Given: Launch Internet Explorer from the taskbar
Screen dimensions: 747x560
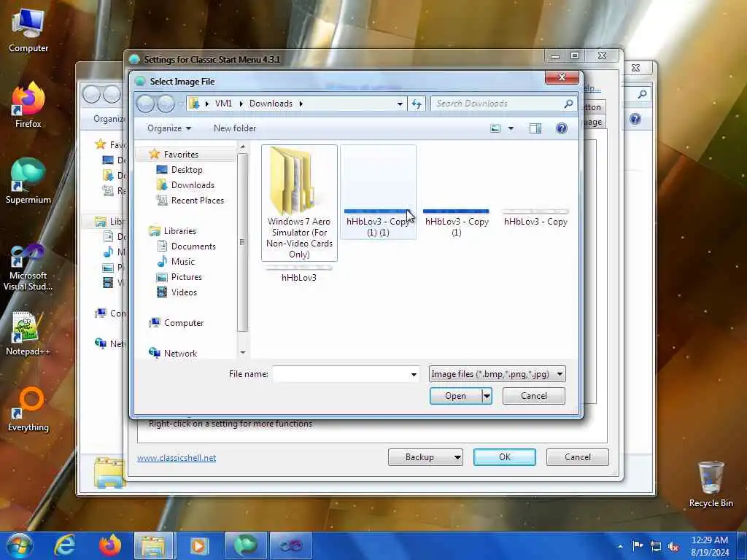Looking at the screenshot, I should tap(64, 545).
